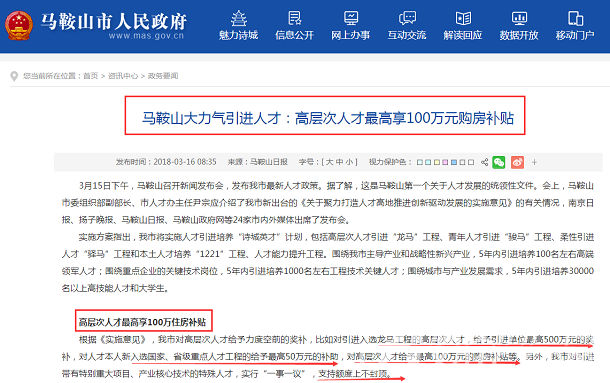Go to 政务要闻 in the breadcrumb
610x383 pixels.
163,76
